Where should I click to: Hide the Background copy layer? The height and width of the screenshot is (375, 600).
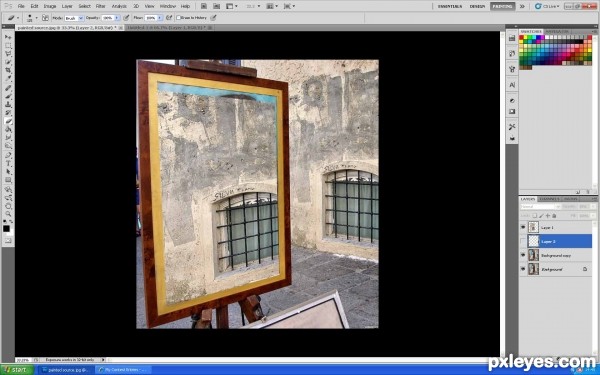(x=523, y=255)
